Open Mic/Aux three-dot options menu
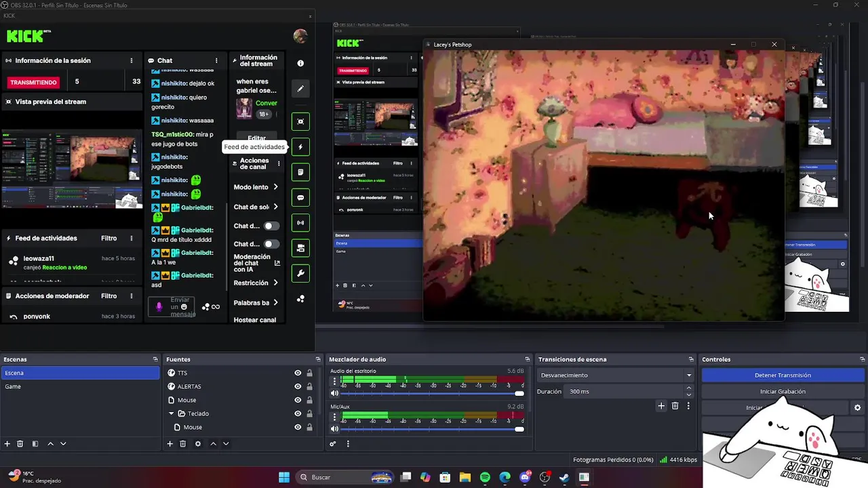 tap(334, 417)
